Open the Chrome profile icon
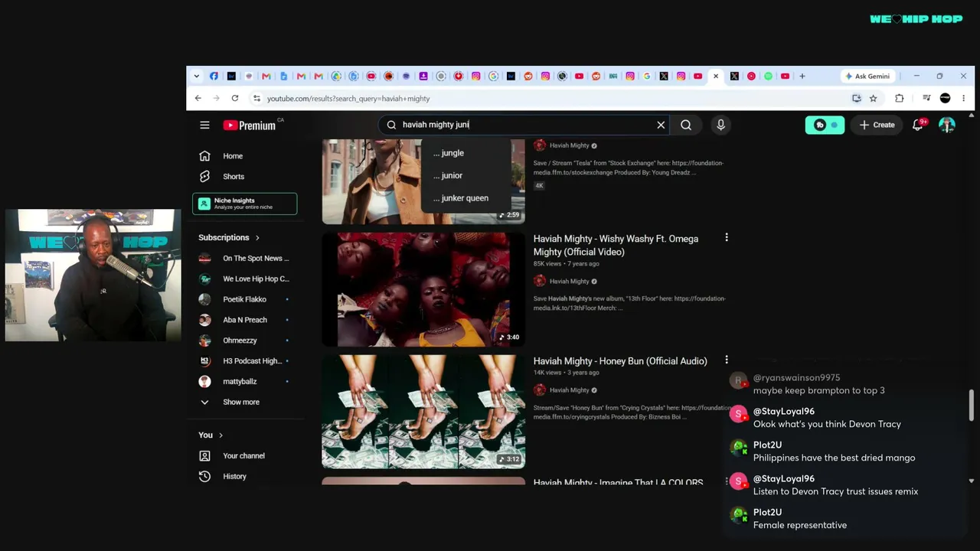The image size is (980, 551). click(x=945, y=98)
